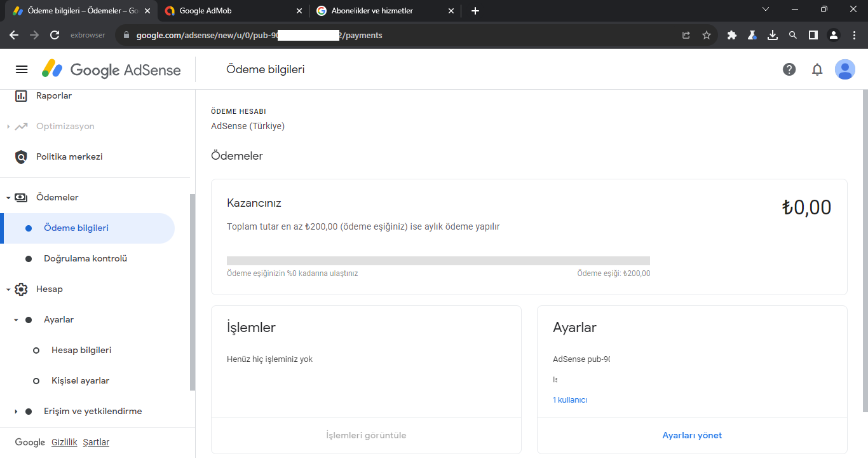This screenshot has height=458, width=868.
Task: Toggle the browser side panel icon
Action: (813, 36)
